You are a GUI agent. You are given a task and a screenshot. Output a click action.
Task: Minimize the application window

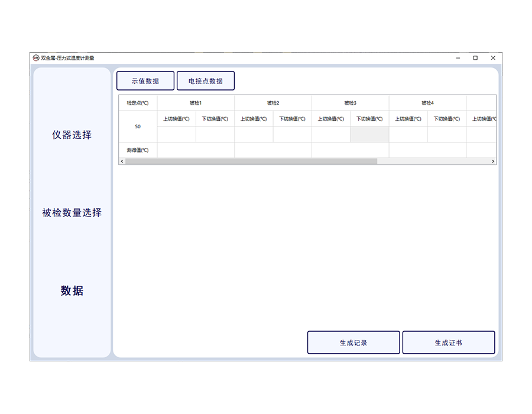click(x=458, y=58)
